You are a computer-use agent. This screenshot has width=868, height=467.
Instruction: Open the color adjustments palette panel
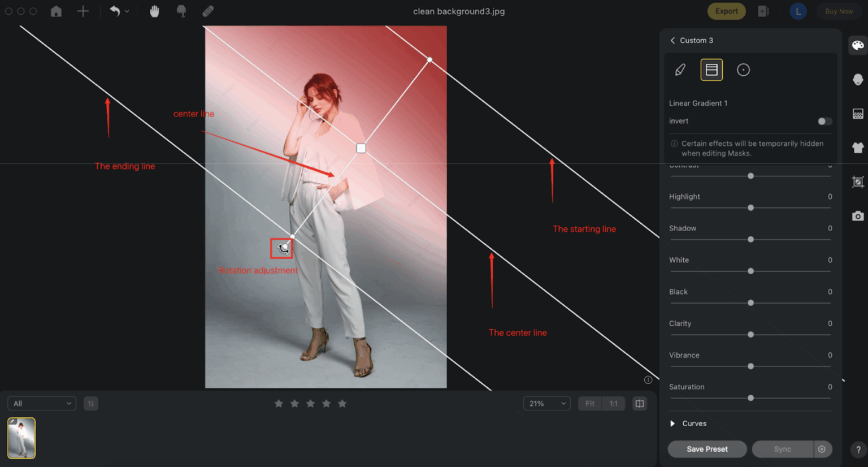[858, 45]
